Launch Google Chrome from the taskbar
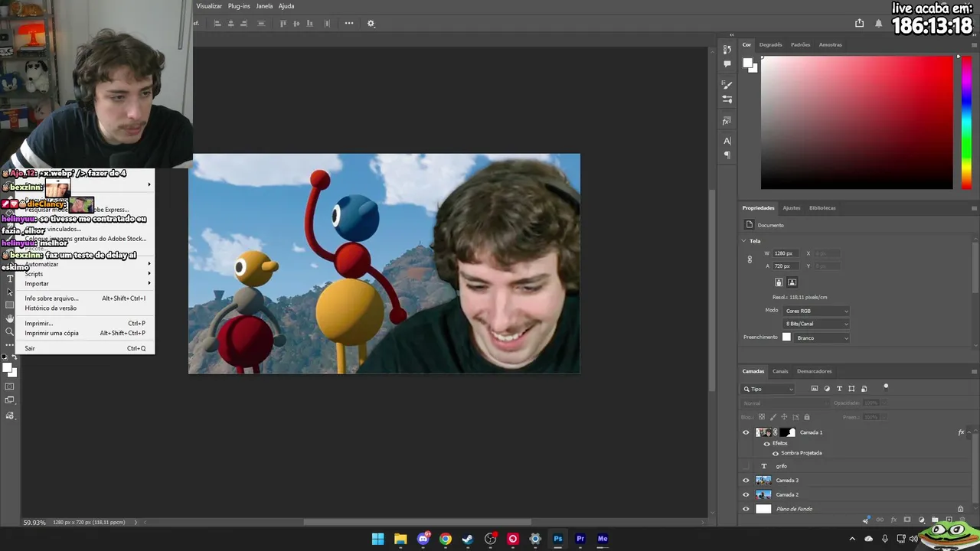 pyautogui.click(x=446, y=539)
